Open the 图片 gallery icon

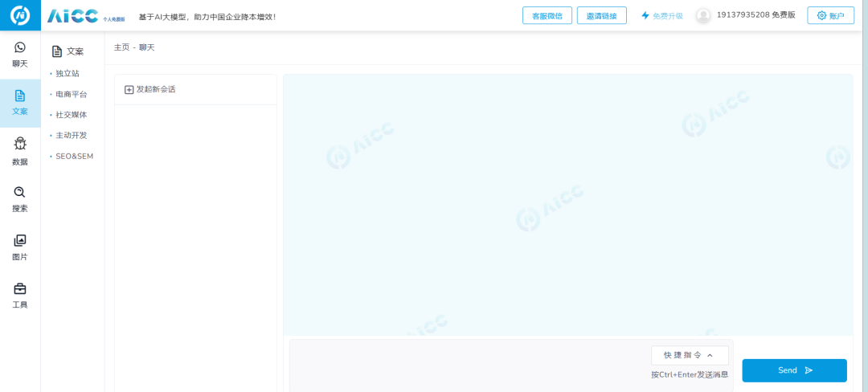20,240
